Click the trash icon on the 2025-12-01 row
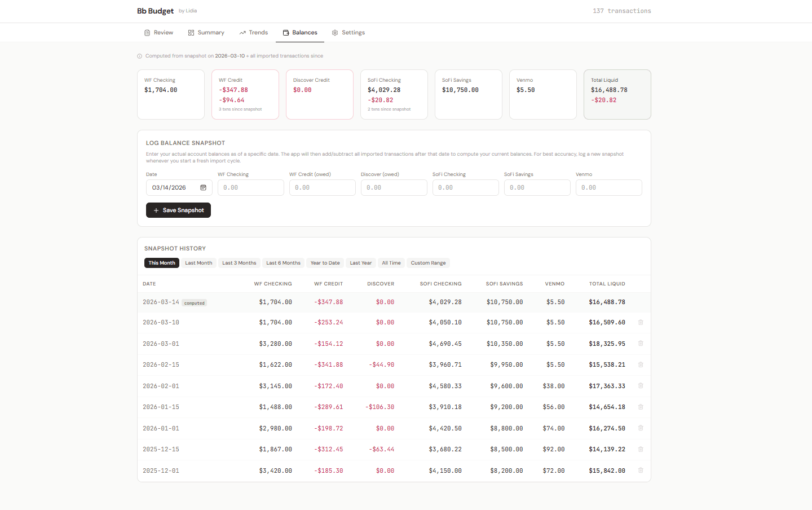The height and width of the screenshot is (510, 812). pyautogui.click(x=640, y=470)
